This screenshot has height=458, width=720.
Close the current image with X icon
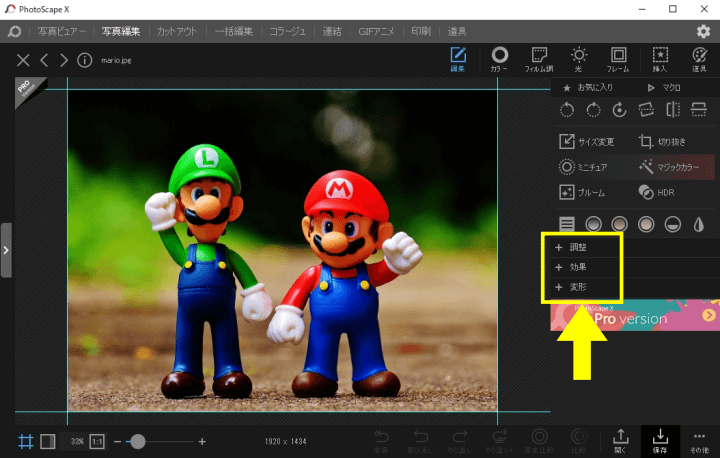(23, 60)
